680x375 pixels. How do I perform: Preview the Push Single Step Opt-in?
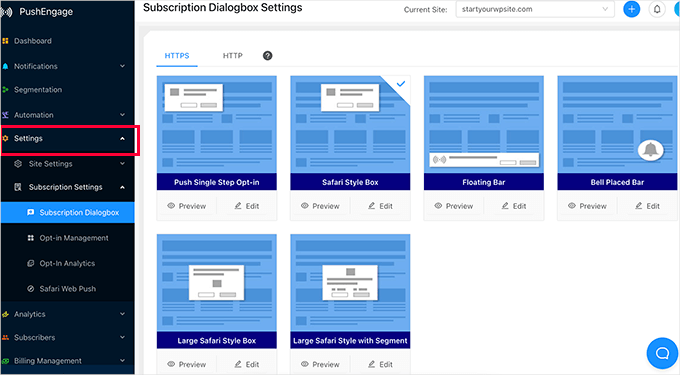click(186, 206)
